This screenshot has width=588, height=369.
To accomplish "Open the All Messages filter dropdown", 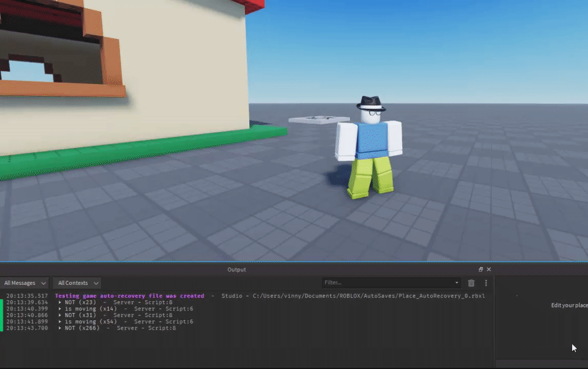I will tap(24, 283).
